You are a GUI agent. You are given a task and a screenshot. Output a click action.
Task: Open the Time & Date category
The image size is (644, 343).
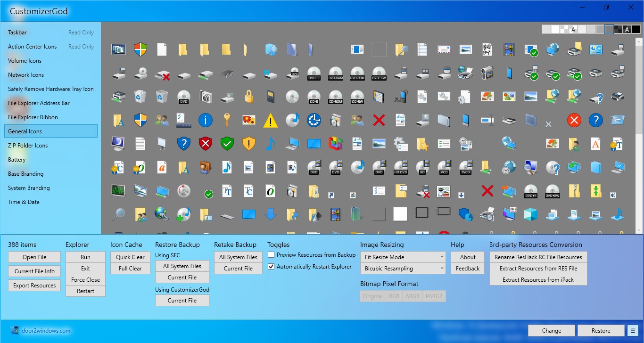tap(51, 202)
